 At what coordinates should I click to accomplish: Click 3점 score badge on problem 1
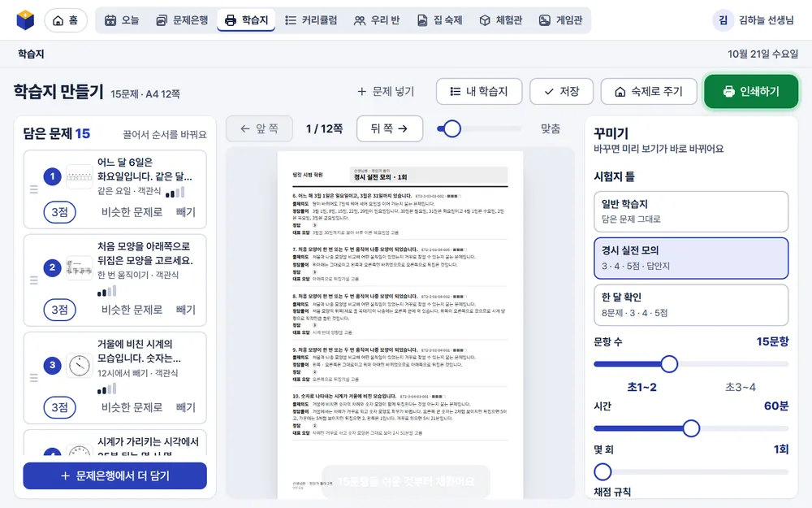click(59, 212)
